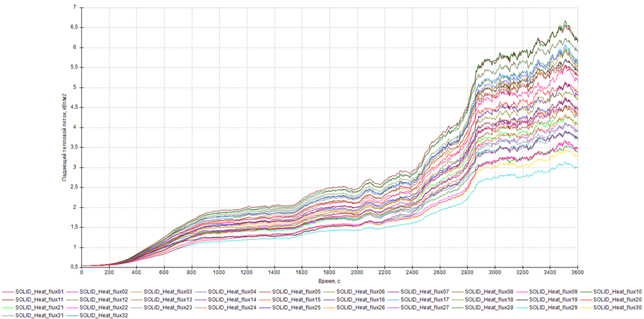Click the color line marker of SOLID_Heat_flux02
The height and width of the screenshot is (319, 644).
pyautogui.click(x=71, y=291)
